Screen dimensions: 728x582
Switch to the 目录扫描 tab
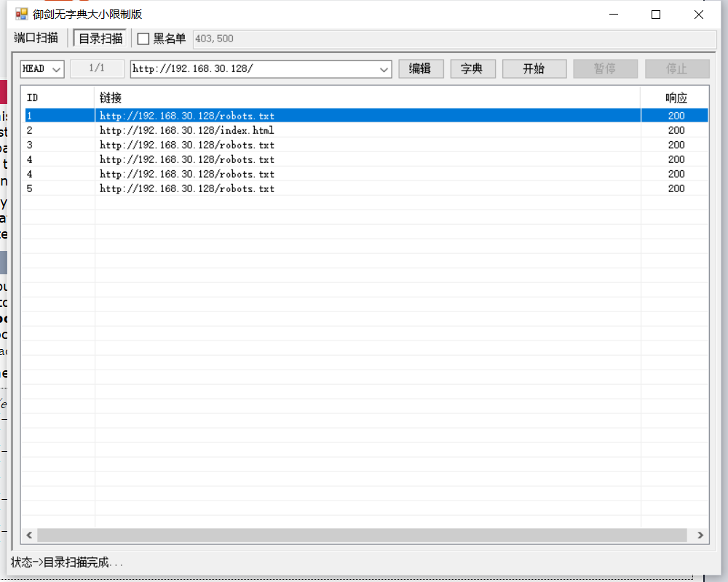pyautogui.click(x=100, y=38)
